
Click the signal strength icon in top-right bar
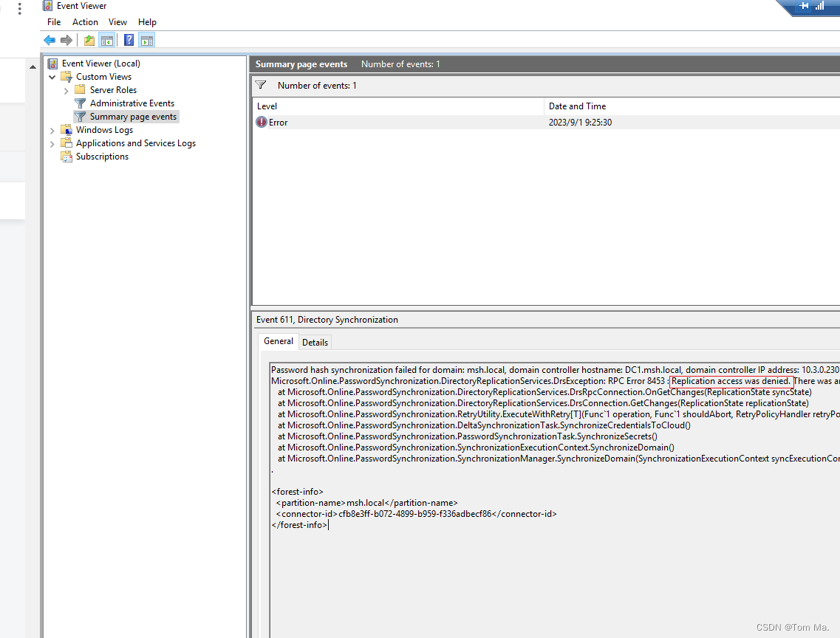pos(819,6)
